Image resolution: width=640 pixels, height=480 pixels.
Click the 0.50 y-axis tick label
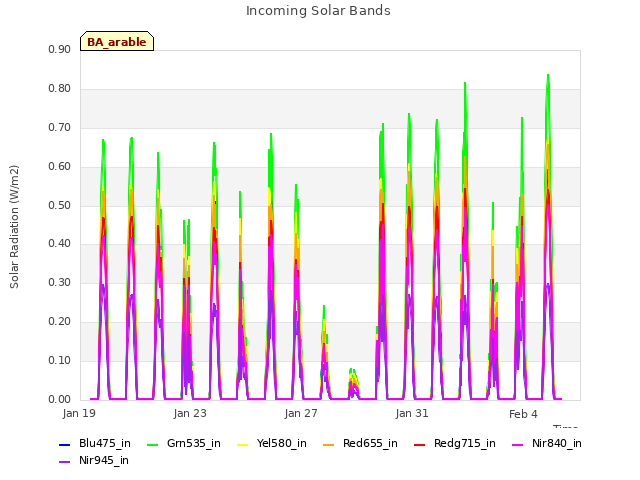[x=60, y=205]
